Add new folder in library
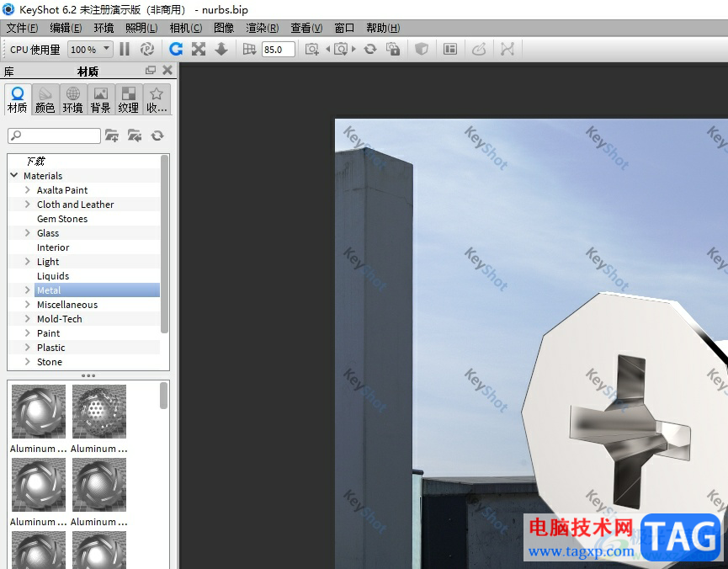 coord(111,136)
